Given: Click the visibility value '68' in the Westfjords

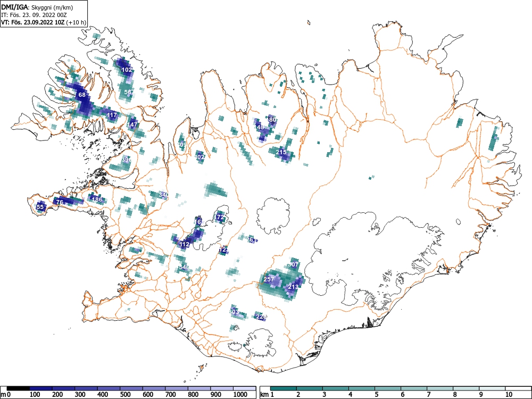Looking at the screenshot, I should tap(82, 95).
